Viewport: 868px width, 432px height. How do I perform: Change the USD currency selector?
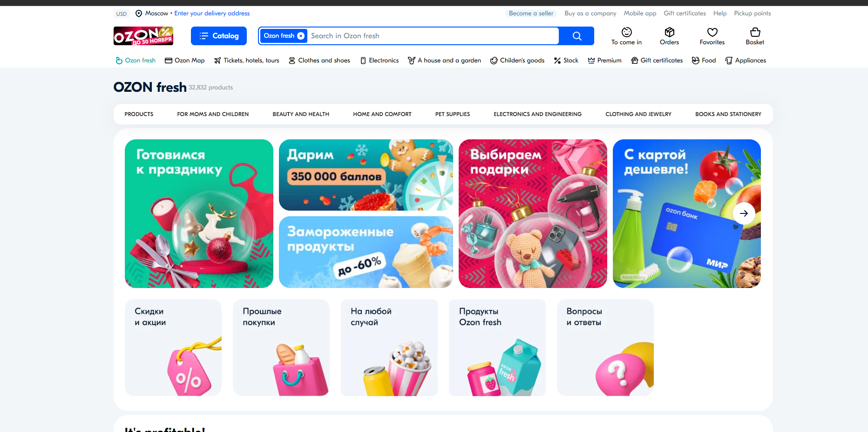[122, 14]
